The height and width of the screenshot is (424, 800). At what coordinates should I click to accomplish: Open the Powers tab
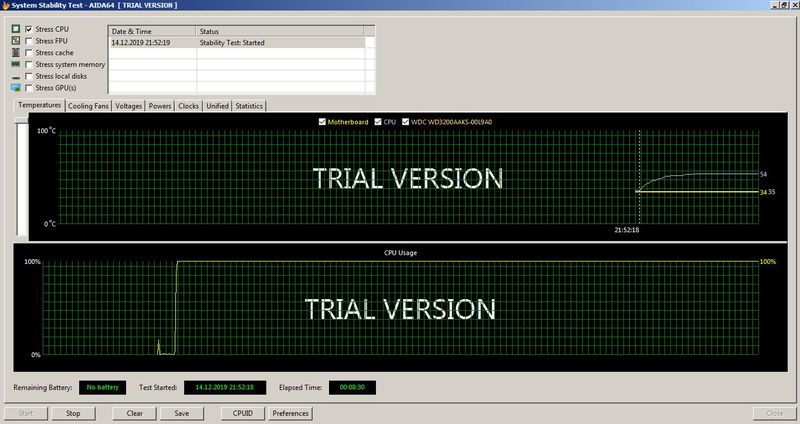(160, 106)
